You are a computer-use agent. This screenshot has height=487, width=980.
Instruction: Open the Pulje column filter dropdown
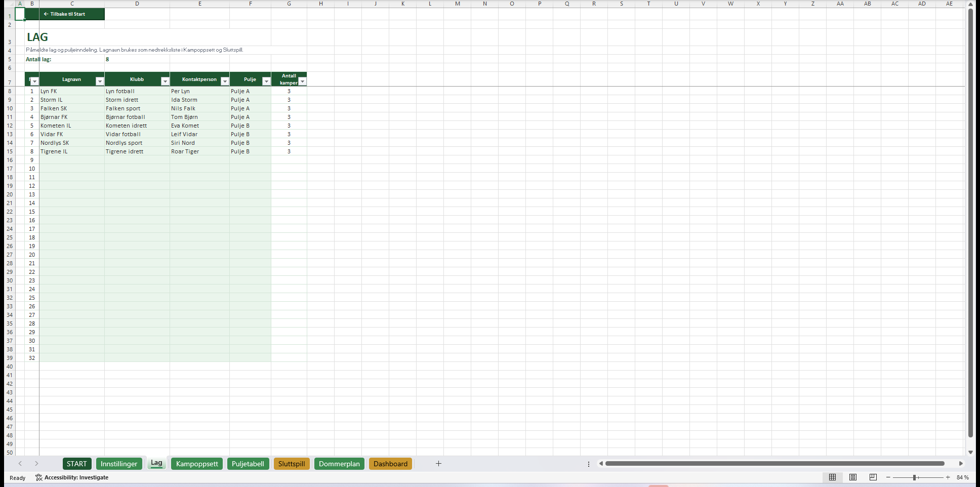[266, 82]
